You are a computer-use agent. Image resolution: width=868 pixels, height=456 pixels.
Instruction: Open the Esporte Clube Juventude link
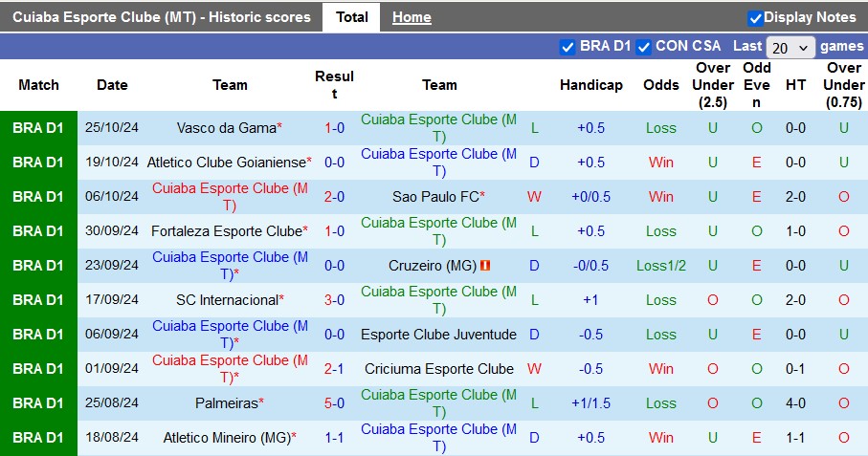[439, 335]
